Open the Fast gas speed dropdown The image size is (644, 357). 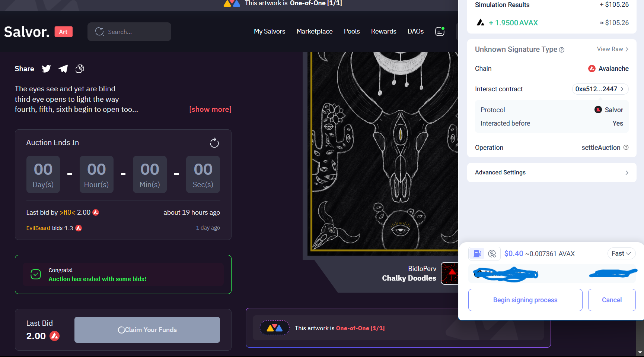621,253
